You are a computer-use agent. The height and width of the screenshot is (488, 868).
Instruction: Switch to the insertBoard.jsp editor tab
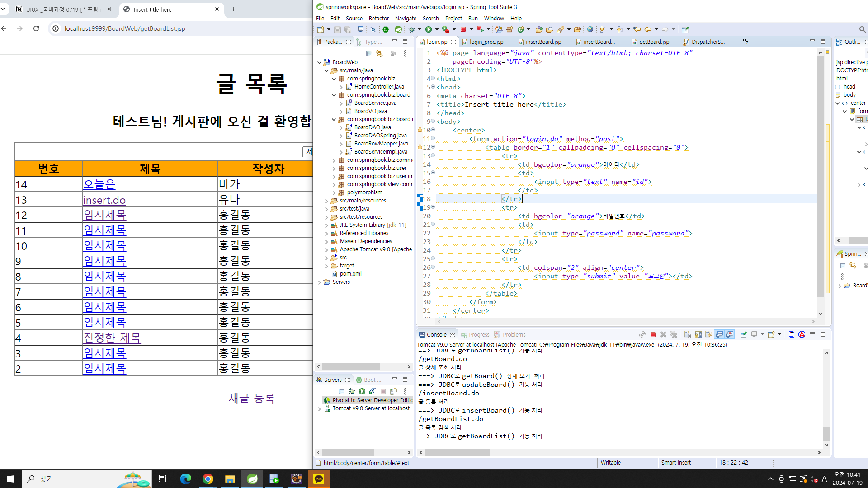pos(543,42)
